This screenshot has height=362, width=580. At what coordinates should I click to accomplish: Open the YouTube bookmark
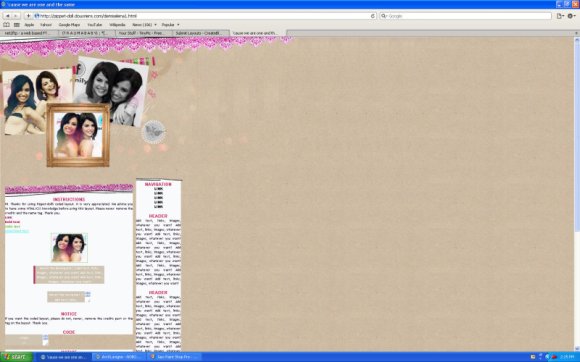pos(94,25)
